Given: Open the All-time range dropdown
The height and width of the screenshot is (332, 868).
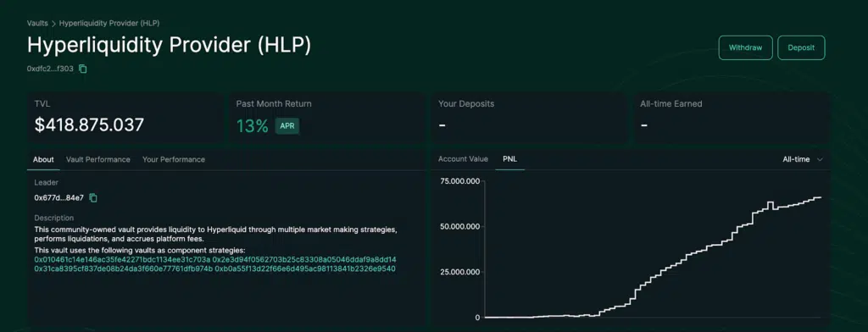Looking at the screenshot, I should coord(802,159).
